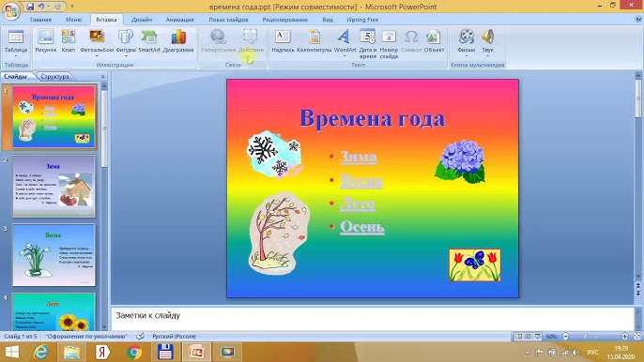The width and height of the screenshot is (644, 362).
Task: Select slide 2 thumbnail Зима
Action: pyautogui.click(x=54, y=186)
